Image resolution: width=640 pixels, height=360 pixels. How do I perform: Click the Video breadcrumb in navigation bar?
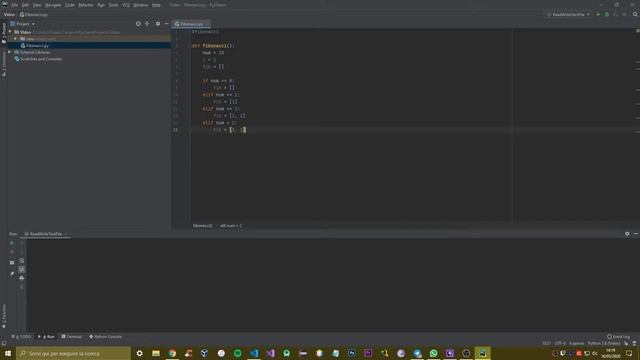coord(9,14)
